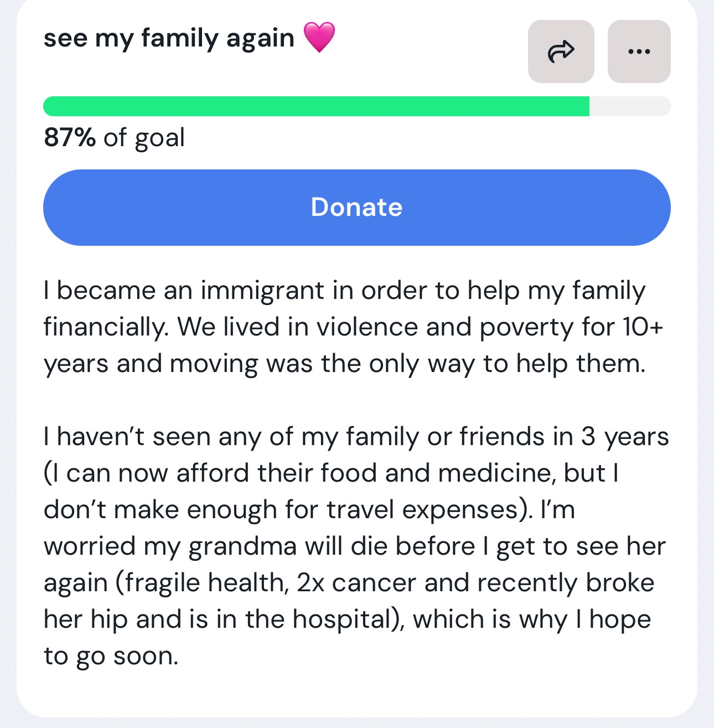The height and width of the screenshot is (728, 714).
Task: Click the line starting "I became an immigrant"
Action: click(x=344, y=291)
